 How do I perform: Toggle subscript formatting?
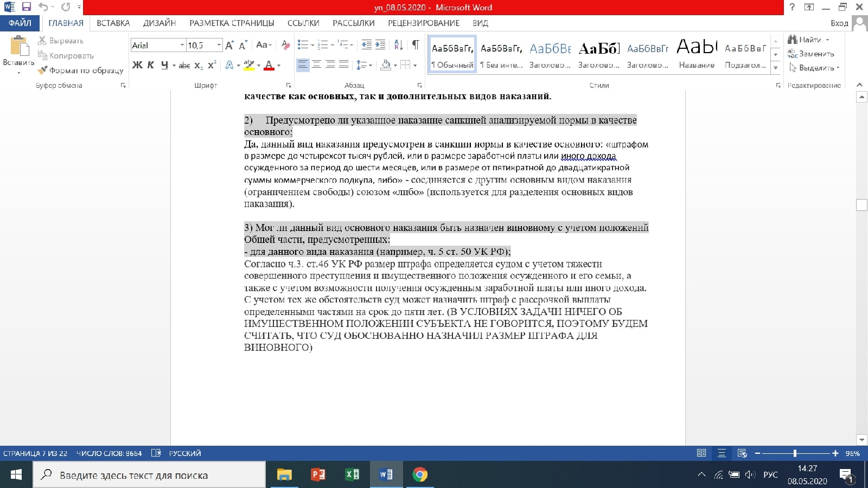tap(199, 65)
